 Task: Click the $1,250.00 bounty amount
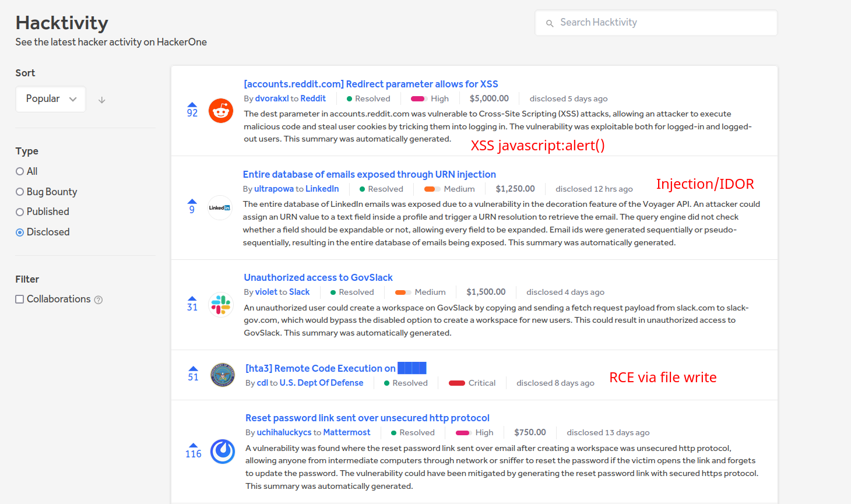pos(515,189)
